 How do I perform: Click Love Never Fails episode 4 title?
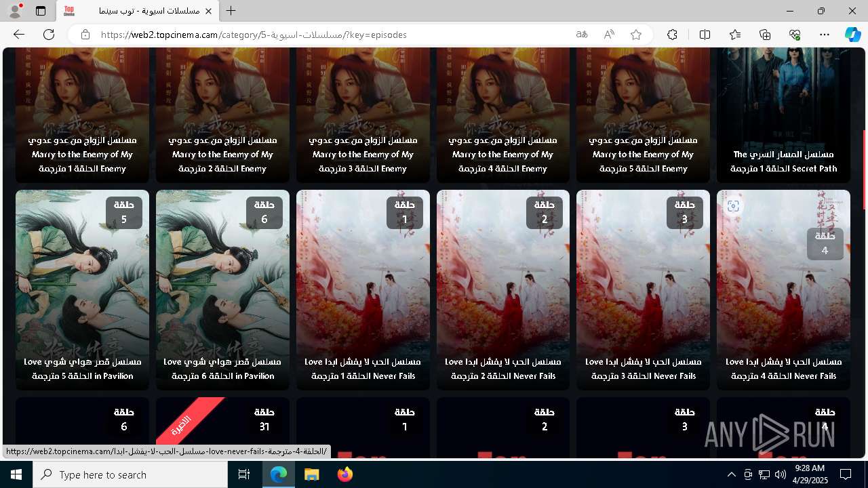[x=783, y=369]
